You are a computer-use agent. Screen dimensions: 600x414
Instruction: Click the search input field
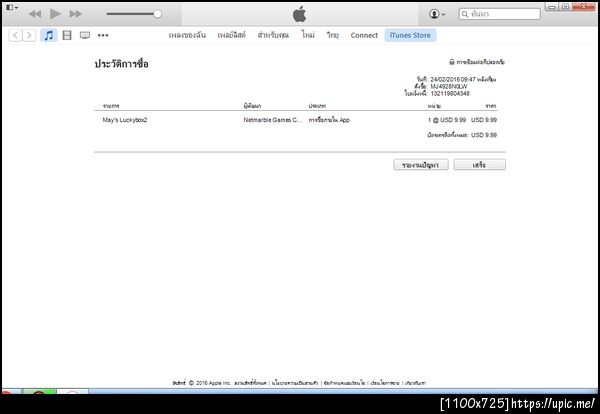(x=499, y=14)
